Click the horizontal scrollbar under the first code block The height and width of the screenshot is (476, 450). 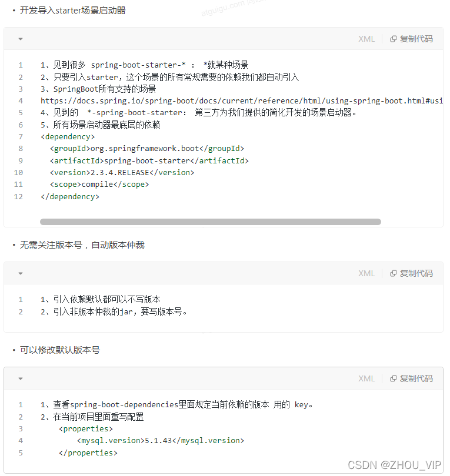click(x=211, y=222)
